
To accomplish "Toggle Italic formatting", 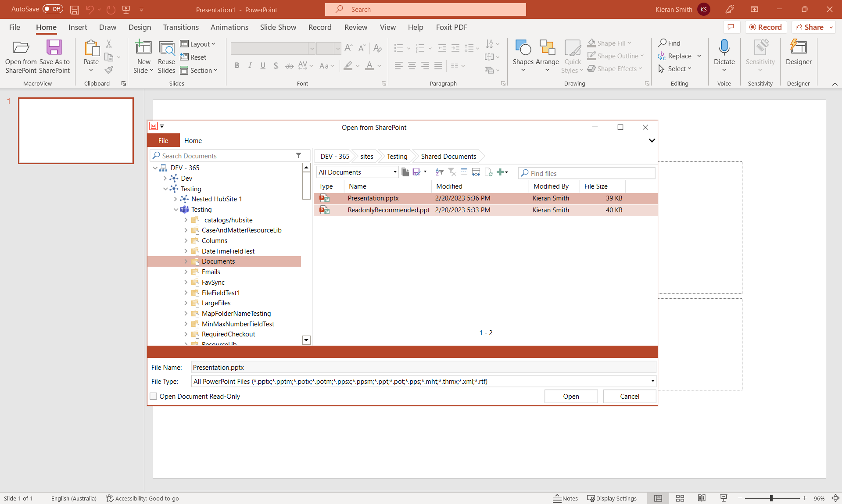I will click(x=250, y=66).
